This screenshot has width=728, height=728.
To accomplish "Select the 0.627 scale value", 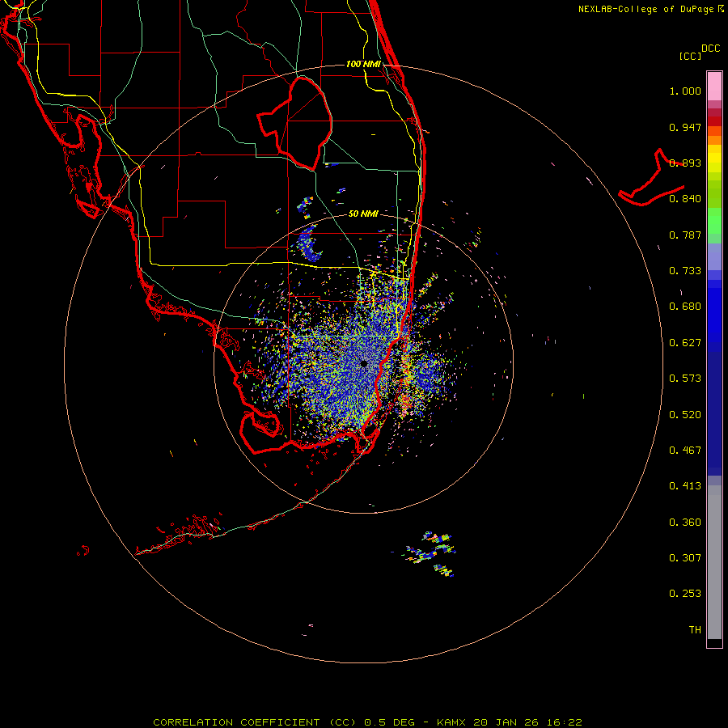I will (x=685, y=343).
